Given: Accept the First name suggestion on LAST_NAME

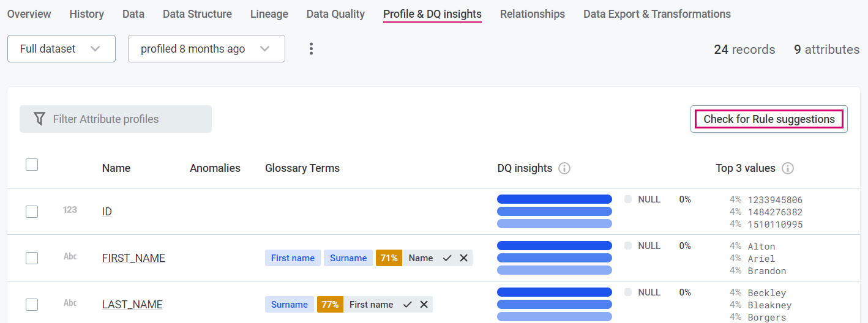Looking at the screenshot, I should [x=408, y=305].
